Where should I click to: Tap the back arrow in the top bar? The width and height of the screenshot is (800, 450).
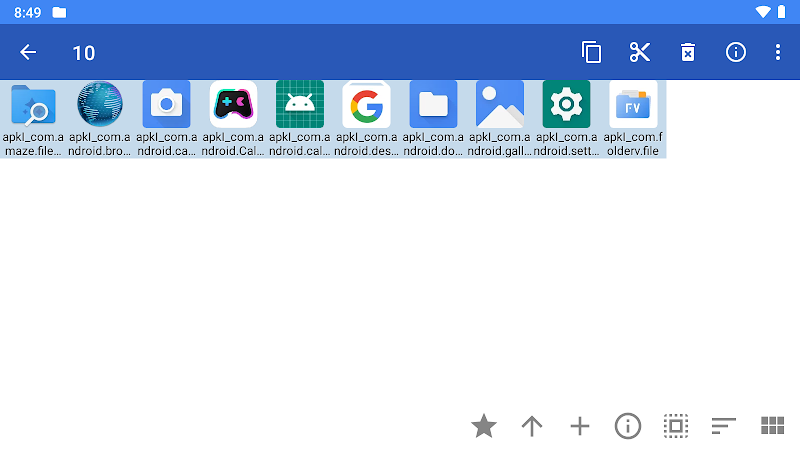tap(28, 53)
